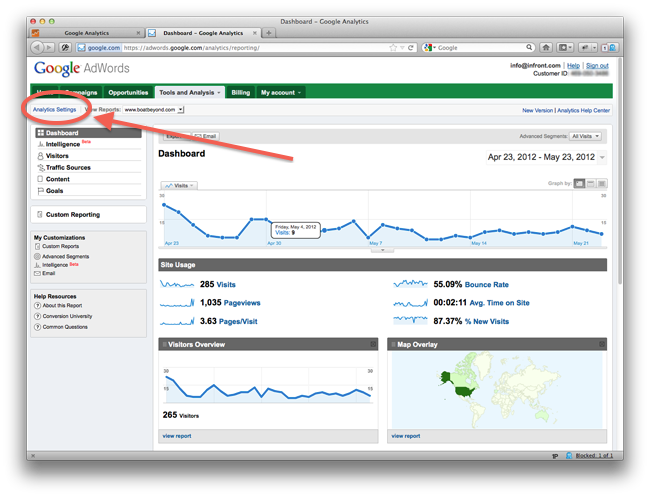The width and height of the screenshot is (650, 497).
Task: Click the Blocked: 1 of 1 status bar link
Action: (x=594, y=456)
